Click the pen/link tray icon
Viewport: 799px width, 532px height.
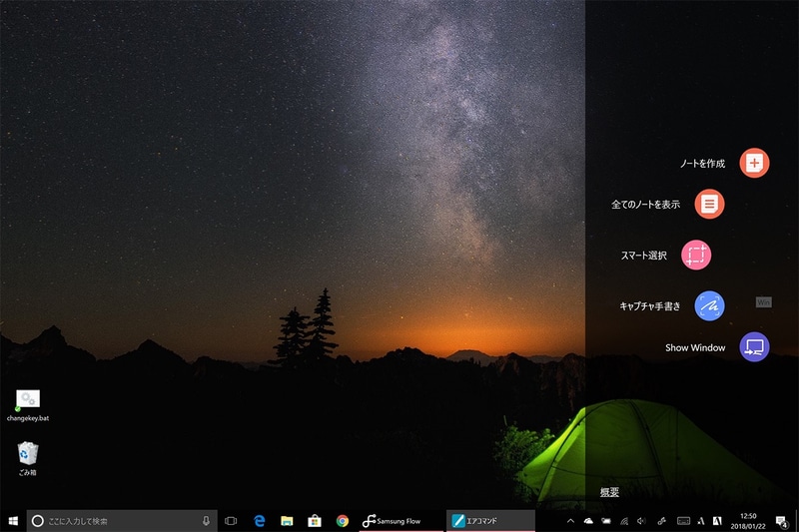tap(661, 521)
